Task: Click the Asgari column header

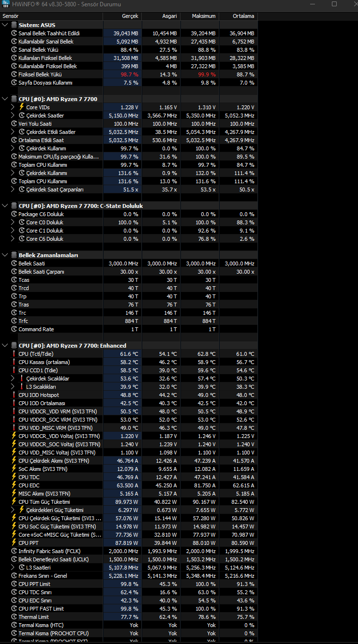Action: [x=161, y=16]
